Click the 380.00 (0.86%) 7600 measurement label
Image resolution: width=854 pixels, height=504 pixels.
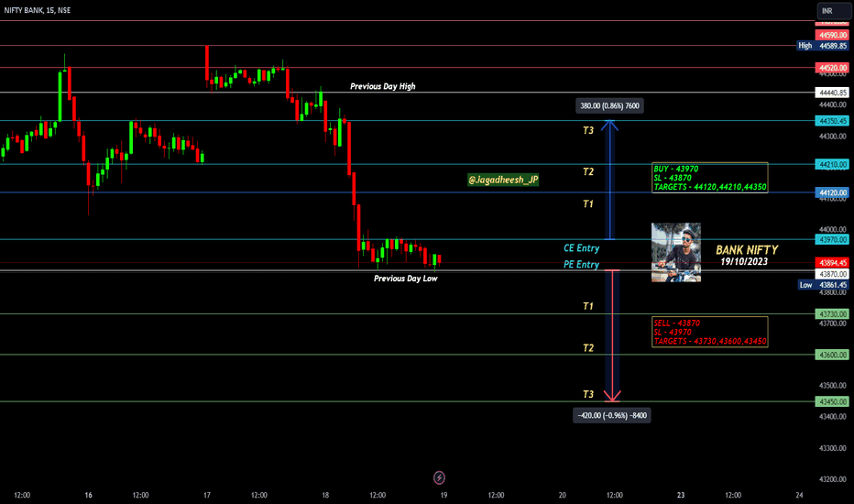click(609, 105)
